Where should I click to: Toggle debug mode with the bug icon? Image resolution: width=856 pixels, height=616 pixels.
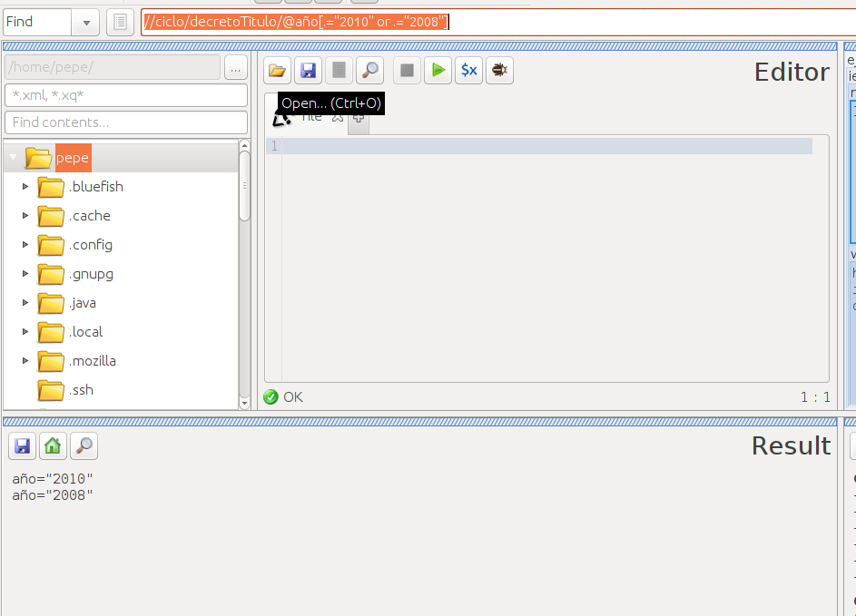[499, 71]
